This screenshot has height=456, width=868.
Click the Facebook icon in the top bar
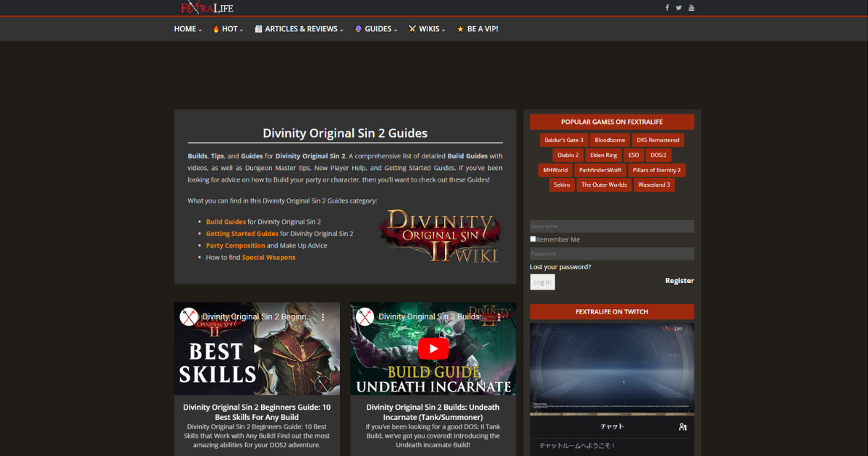[x=667, y=7]
